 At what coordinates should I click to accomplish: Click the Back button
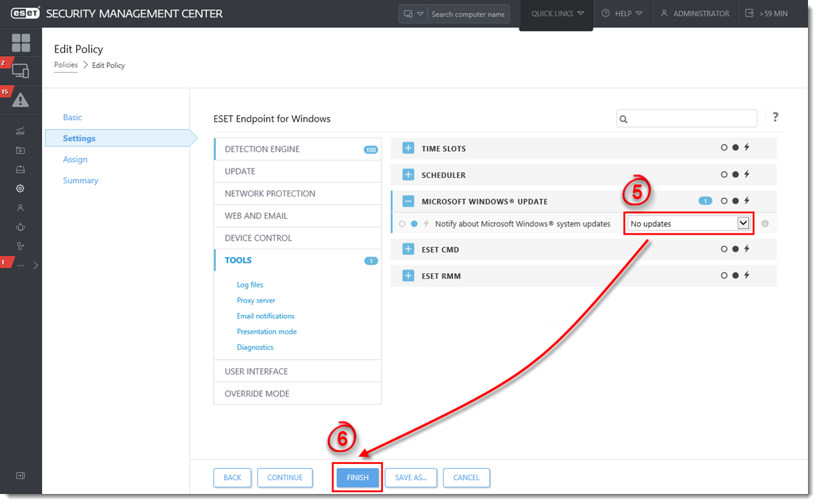233,477
